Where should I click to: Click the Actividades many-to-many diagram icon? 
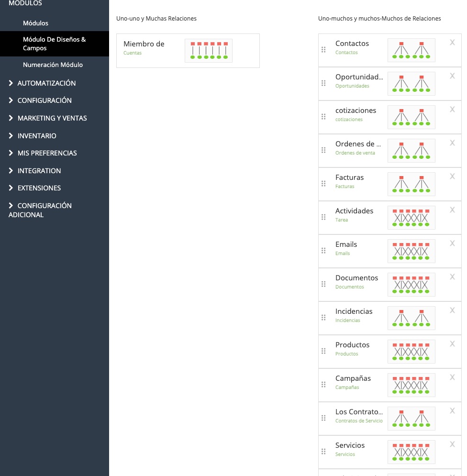pos(411,218)
